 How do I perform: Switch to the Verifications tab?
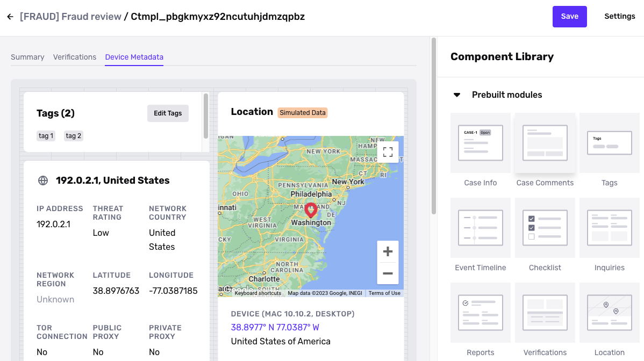[75, 57]
